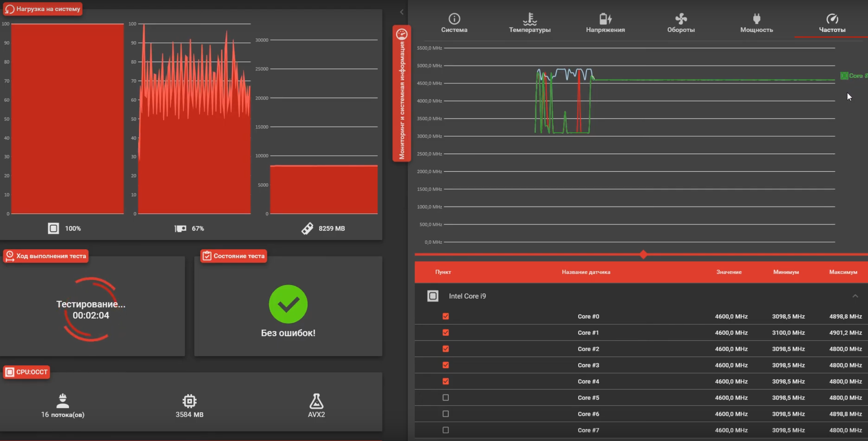Open the Система info tab icon

(454, 18)
